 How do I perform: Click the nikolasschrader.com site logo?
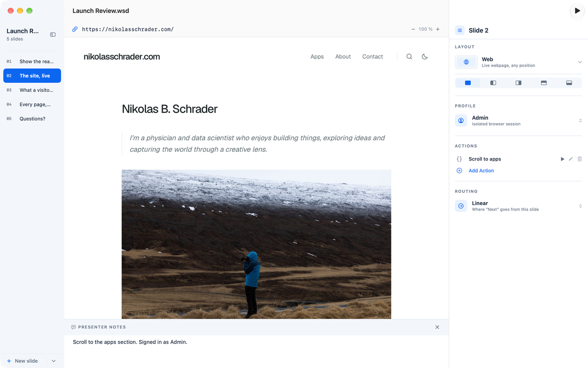point(122,56)
